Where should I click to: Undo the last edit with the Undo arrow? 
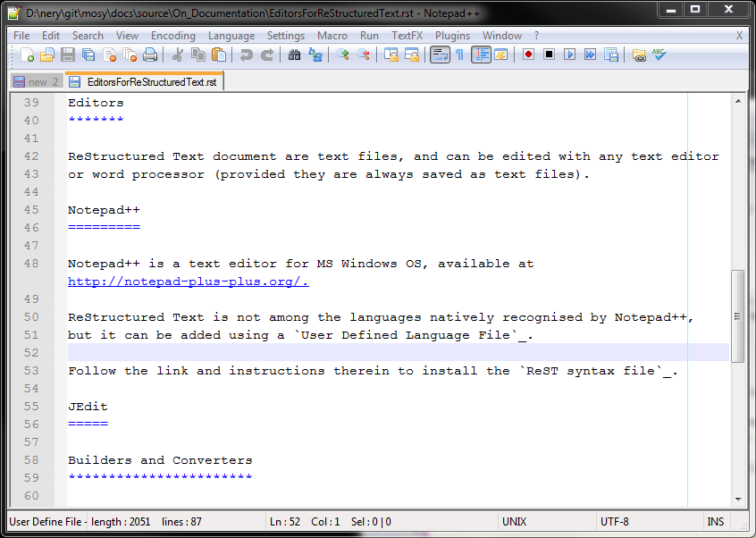(247, 55)
